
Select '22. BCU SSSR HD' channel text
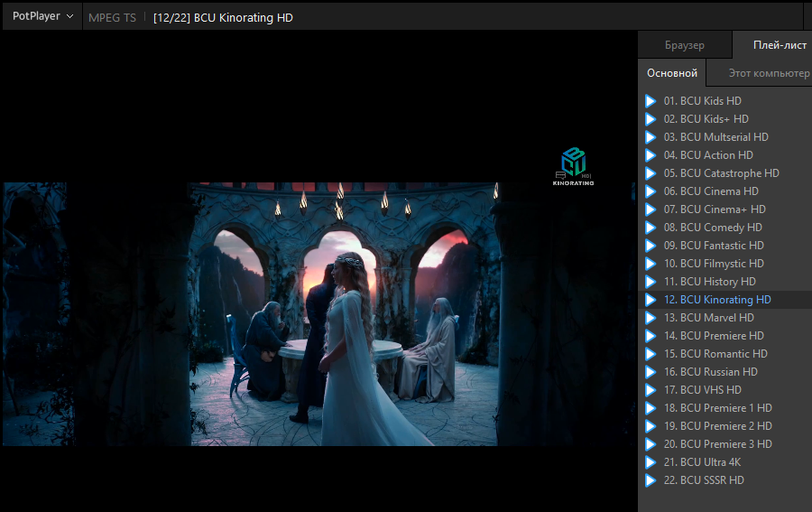(704, 480)
